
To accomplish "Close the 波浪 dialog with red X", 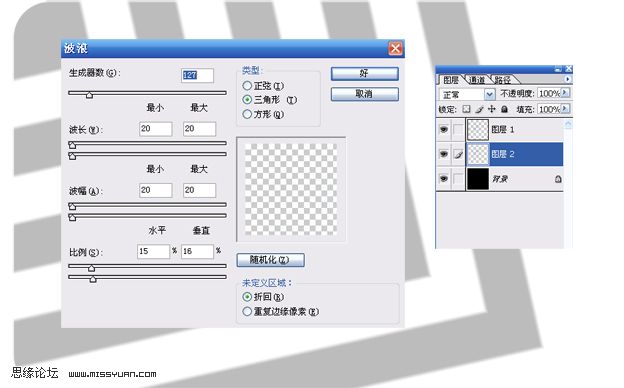I will [395, 49].
